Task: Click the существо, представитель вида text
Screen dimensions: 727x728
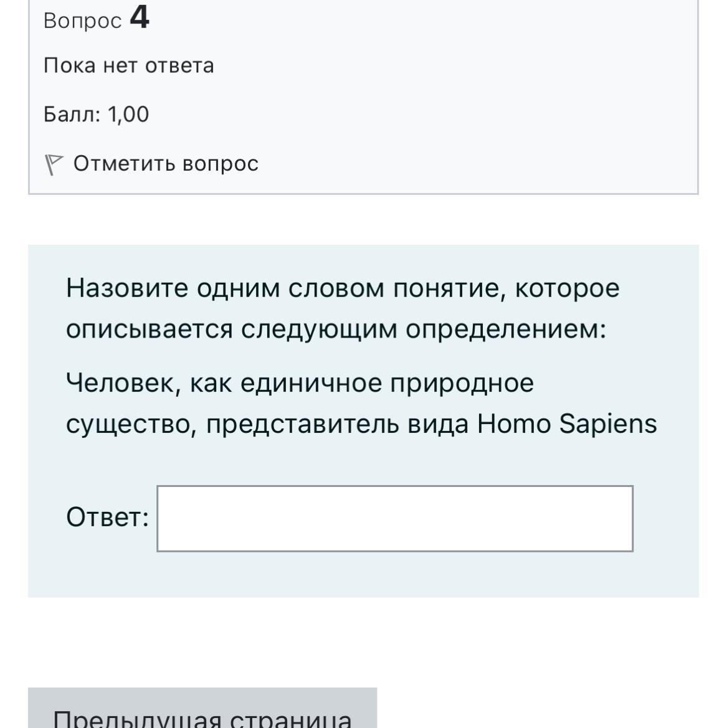Action: [x=267, y=424]
